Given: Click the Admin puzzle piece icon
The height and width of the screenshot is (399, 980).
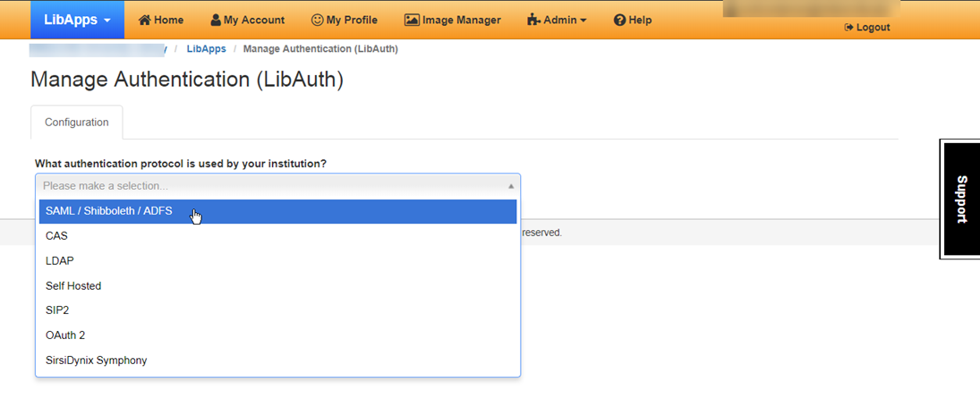Looking at the screenshot, I should [533, 20].
